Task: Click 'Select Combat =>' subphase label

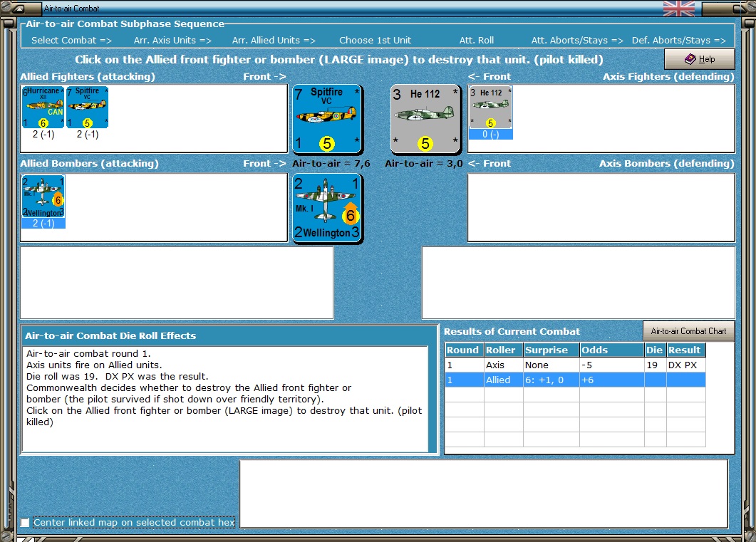Action: pyautogui.click(x=71, y=41)
